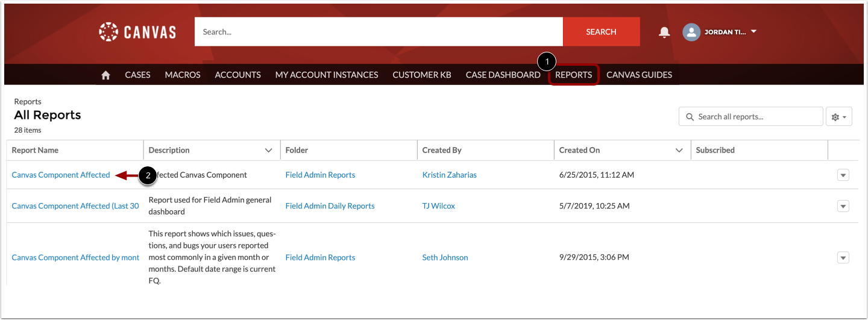Switch to Accounts tab

tap(237, 75)
